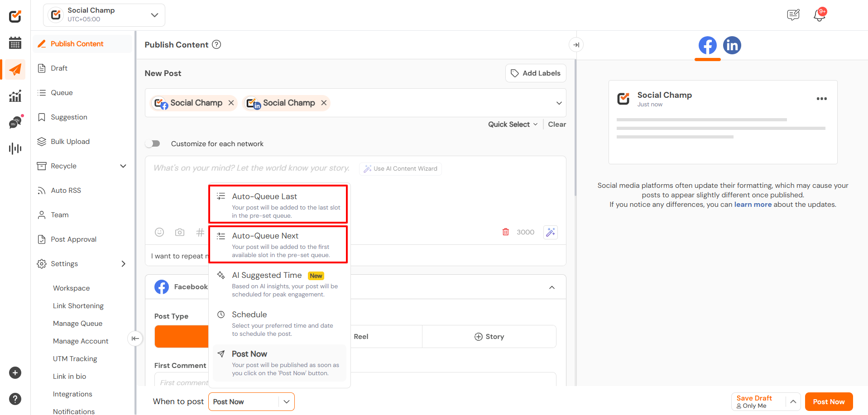This screenshot has height=415, width=868.
Task: Choose the Schedule option
Action: click(x=279, y=324)
